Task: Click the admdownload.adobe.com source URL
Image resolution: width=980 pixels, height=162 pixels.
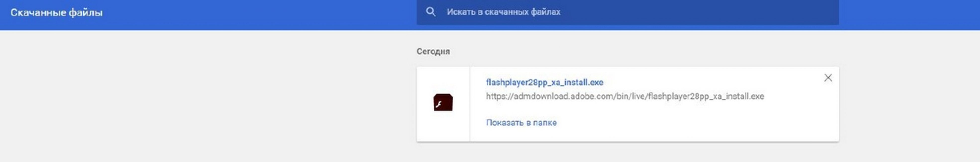Action: [x=625, y=96]
